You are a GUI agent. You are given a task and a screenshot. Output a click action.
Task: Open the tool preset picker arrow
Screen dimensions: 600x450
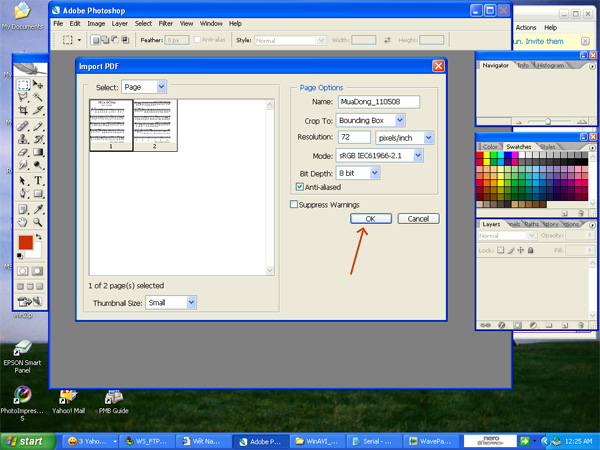click(x=80, y=40)
